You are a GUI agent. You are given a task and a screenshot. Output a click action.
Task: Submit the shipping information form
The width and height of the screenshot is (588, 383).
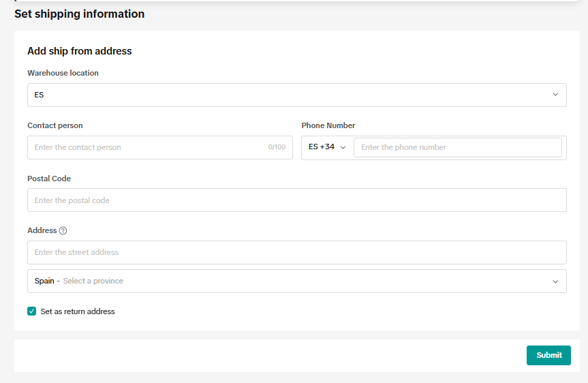coord(548,355)
